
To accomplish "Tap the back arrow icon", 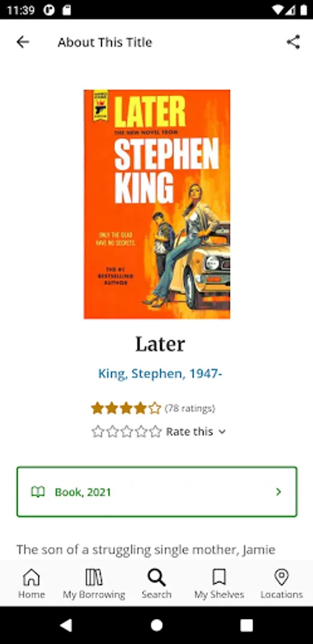I will pyautogui.click(x=23, y=42).
